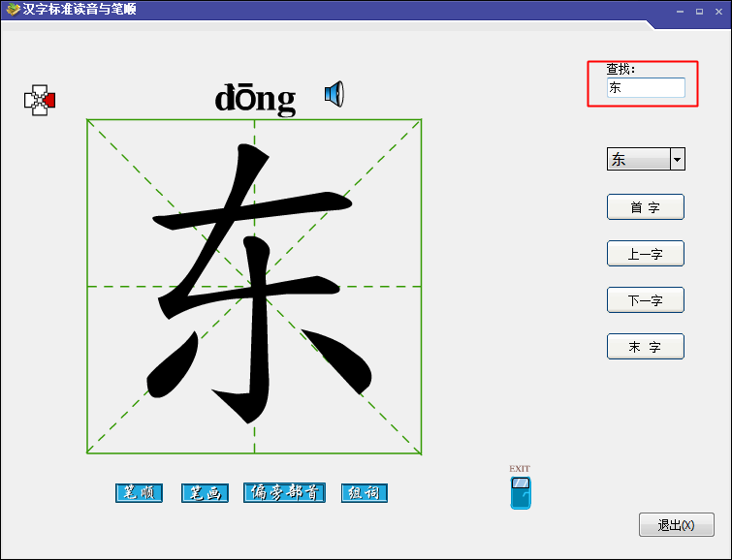Maximize the application window
Viewport: 732px width, 560px height.
[699, 12]
